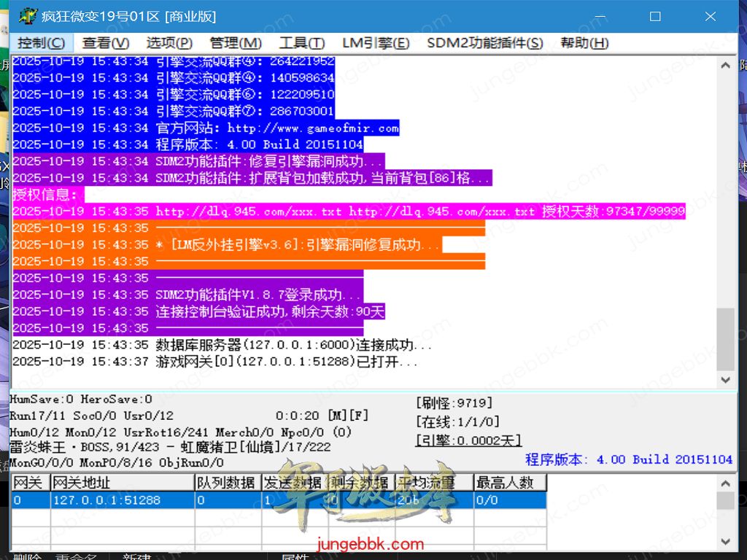Open the LM引擎(E) menu
Screen dimensions: 747x560
pos(376,43)
